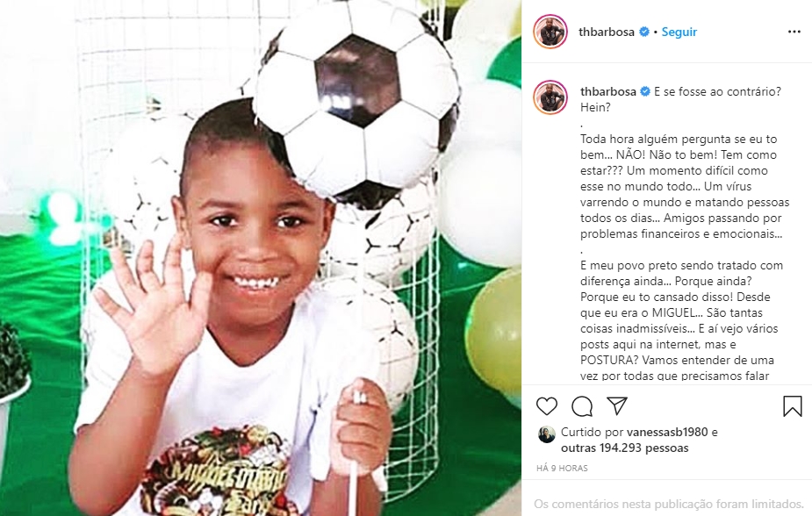Share post via paper plane icon
812x516 pixels.
[617, 405]
